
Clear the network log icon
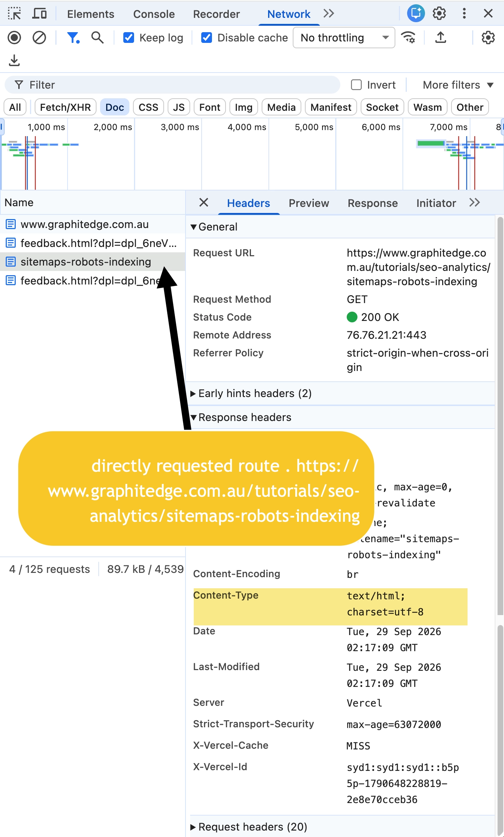pyautogui.click(x=39, y=38)
